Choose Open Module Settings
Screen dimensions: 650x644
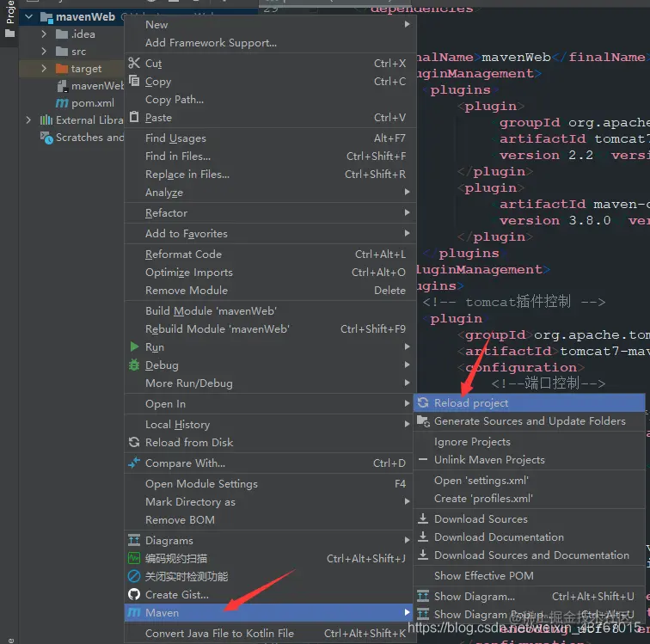point(269,483)
